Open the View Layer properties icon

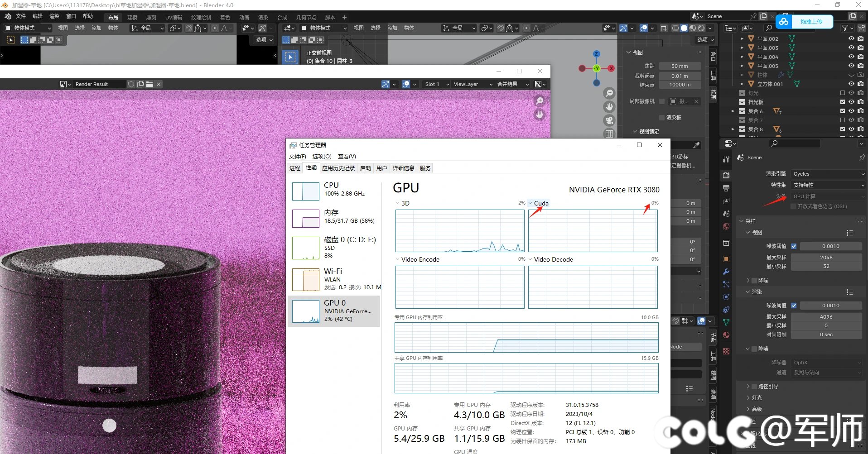tap(726, 201)
